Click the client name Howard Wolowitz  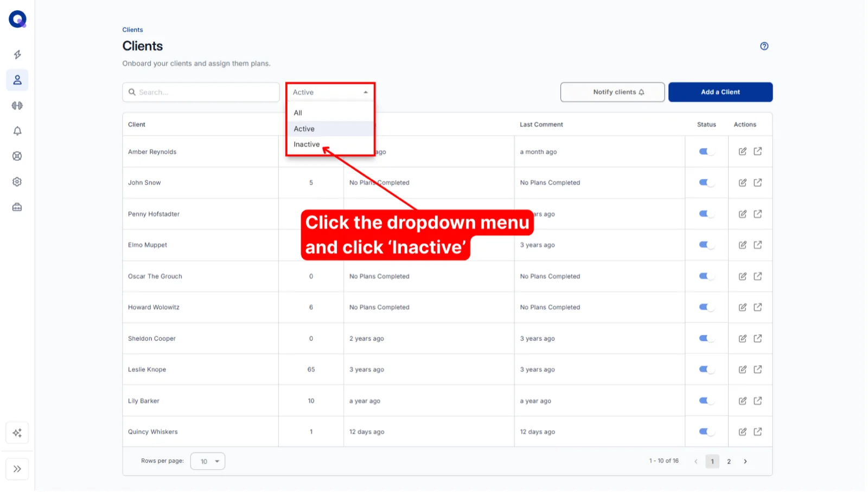[x=154, y=307]
